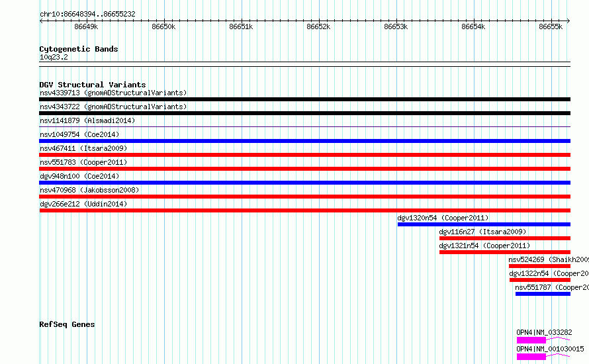Click the chr10:86648394..86655232 coordinate text

[x=87, y=14]
